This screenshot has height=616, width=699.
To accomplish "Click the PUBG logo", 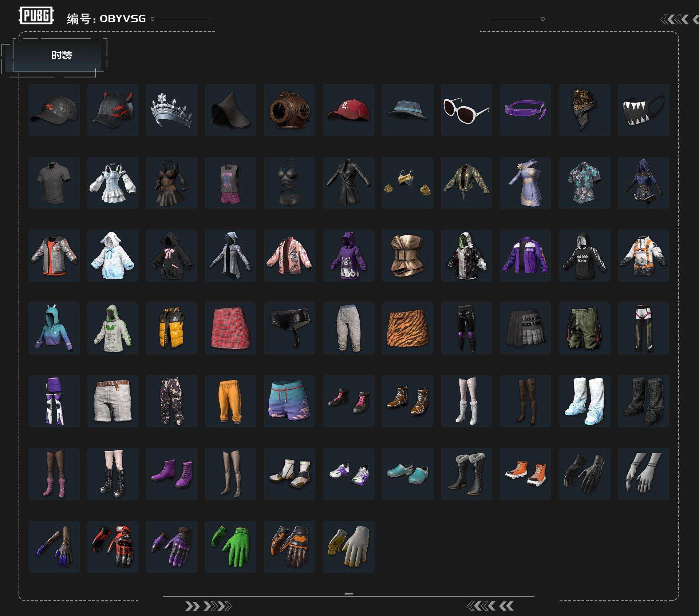I will (36, 16).
